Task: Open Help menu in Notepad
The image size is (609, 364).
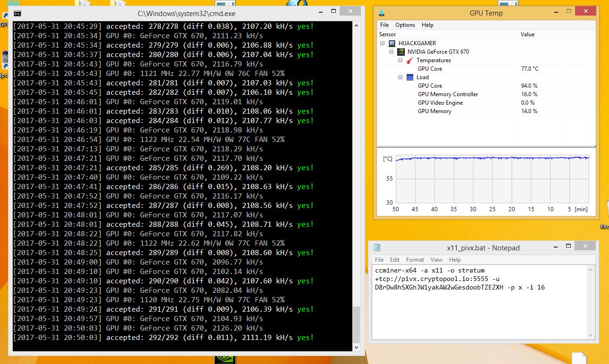Action: pos(455,260)
